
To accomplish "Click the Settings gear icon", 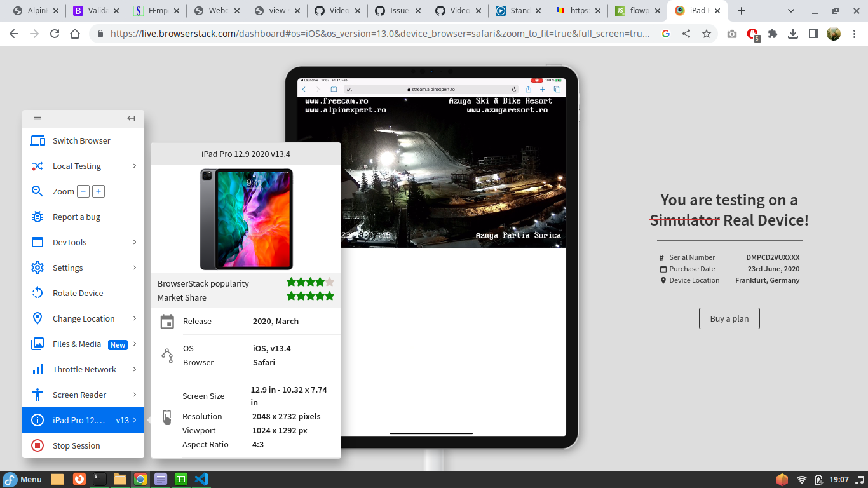I will click(x=37, y=268).
